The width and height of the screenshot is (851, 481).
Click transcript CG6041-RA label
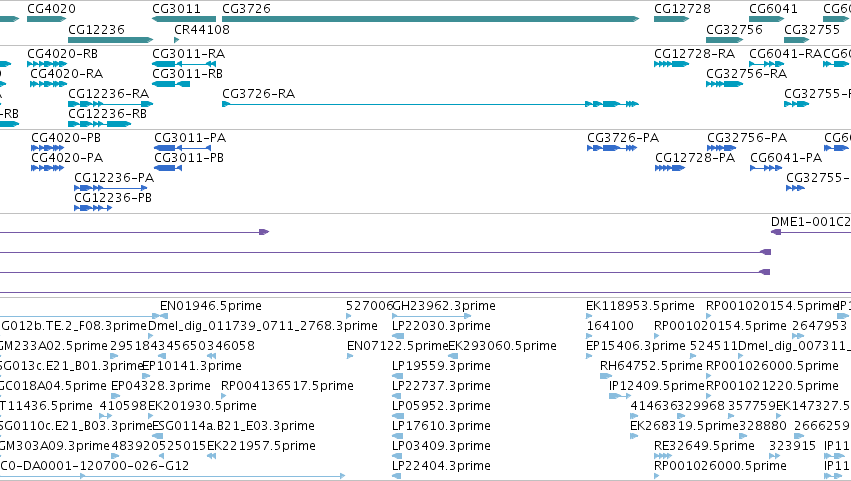(x=785, y=54)
